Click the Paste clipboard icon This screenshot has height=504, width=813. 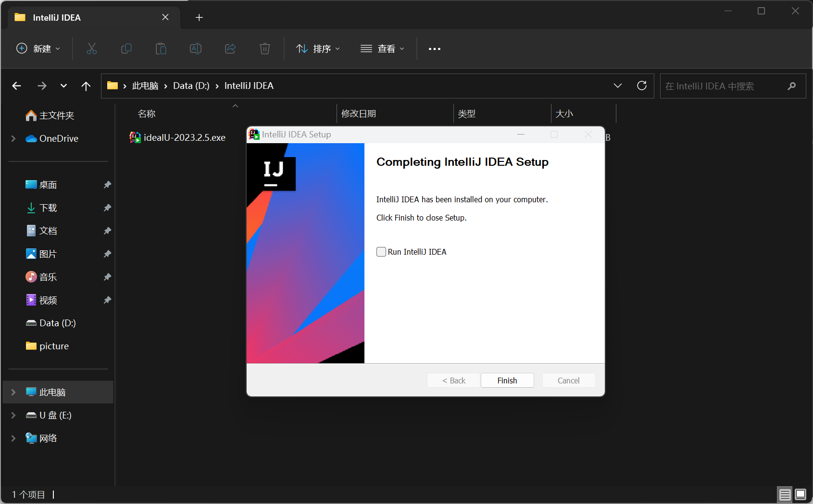point(161,49)
